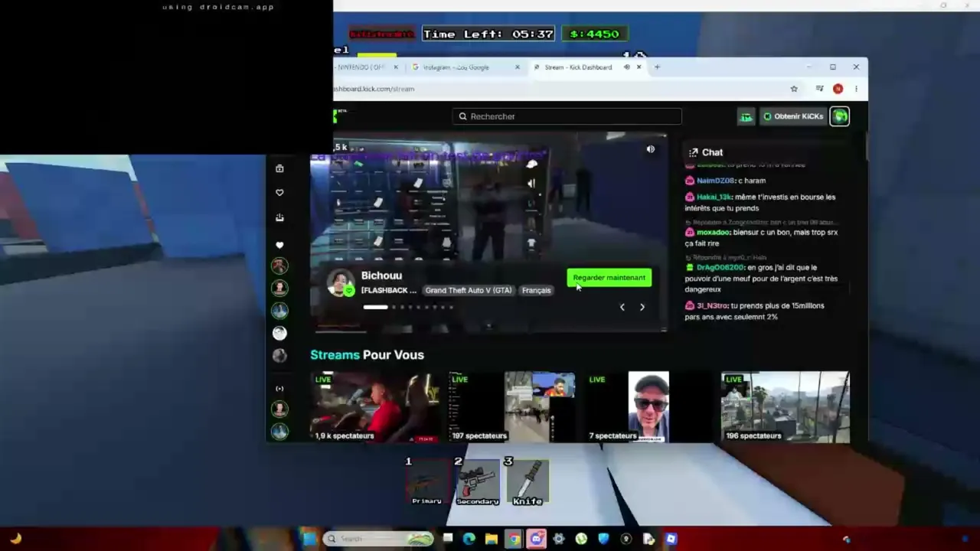Click Bichouu's channel avatar
Viewport: 980px width, 551px height.
[340, 282]
